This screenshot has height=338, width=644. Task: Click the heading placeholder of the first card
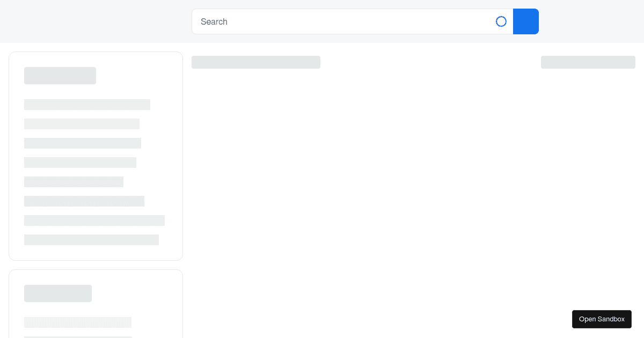coord(60,76)
